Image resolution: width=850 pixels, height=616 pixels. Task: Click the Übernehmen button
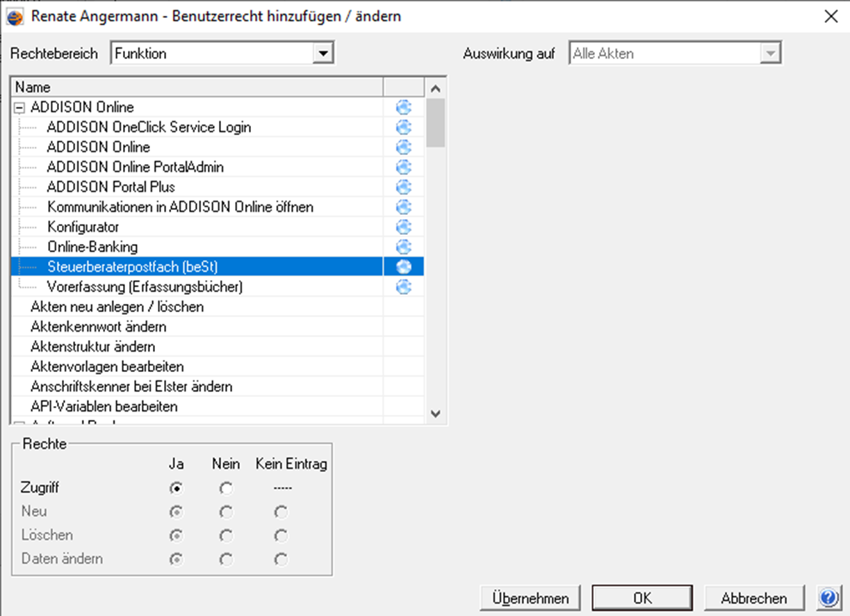tap(530, 598)
